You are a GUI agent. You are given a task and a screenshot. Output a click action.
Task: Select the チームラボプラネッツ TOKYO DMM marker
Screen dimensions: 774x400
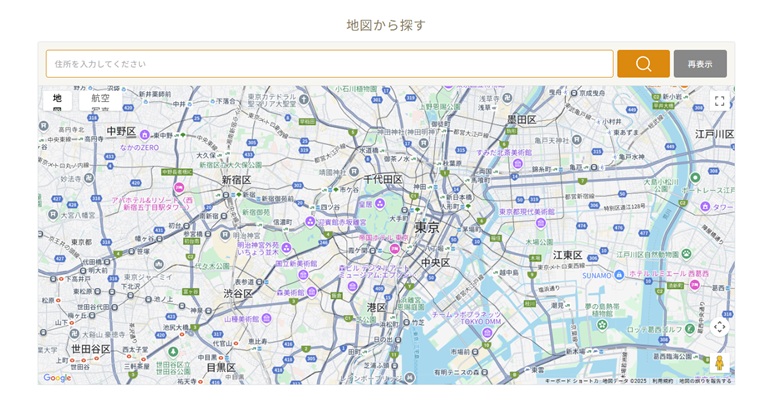[488, 333]
